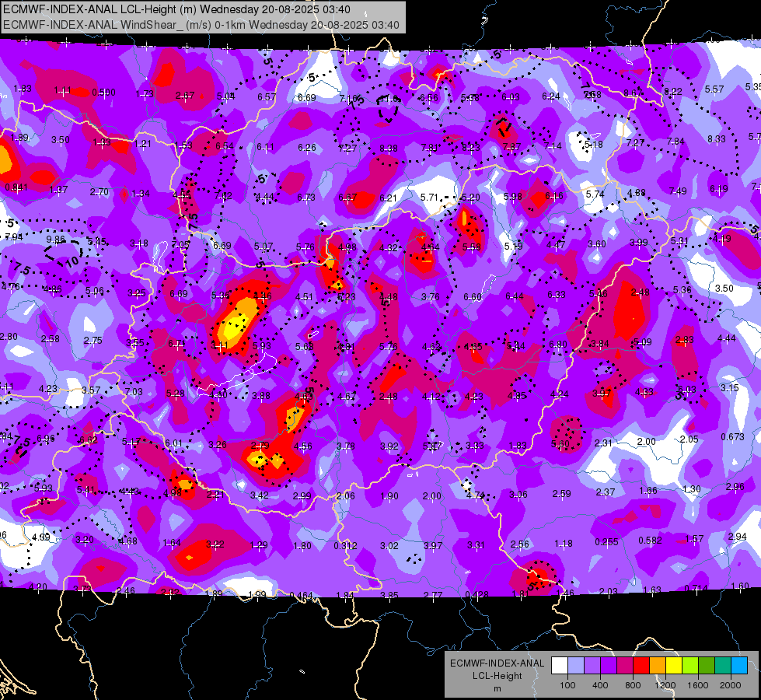761x700 pixels.
Task: Click 'ECMWF-INDEX-ANAL' text in the legend box
Action: point(497,663)
